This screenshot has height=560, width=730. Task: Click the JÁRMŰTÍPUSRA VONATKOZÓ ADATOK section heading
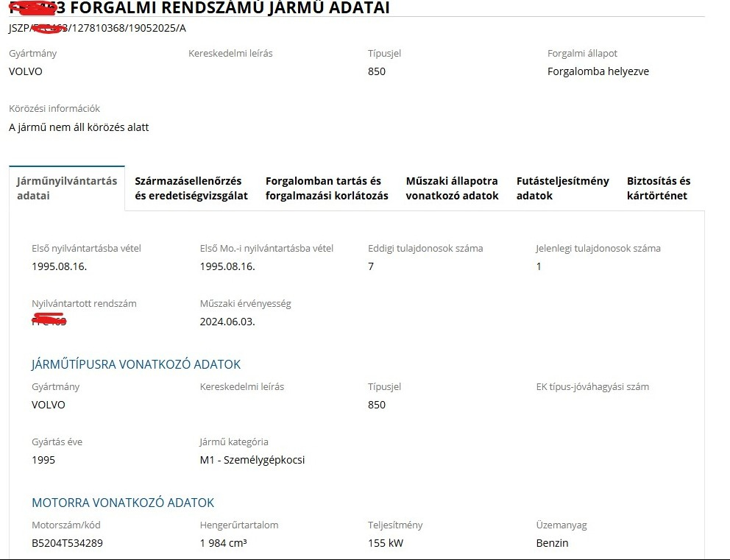tap(136, 364)
